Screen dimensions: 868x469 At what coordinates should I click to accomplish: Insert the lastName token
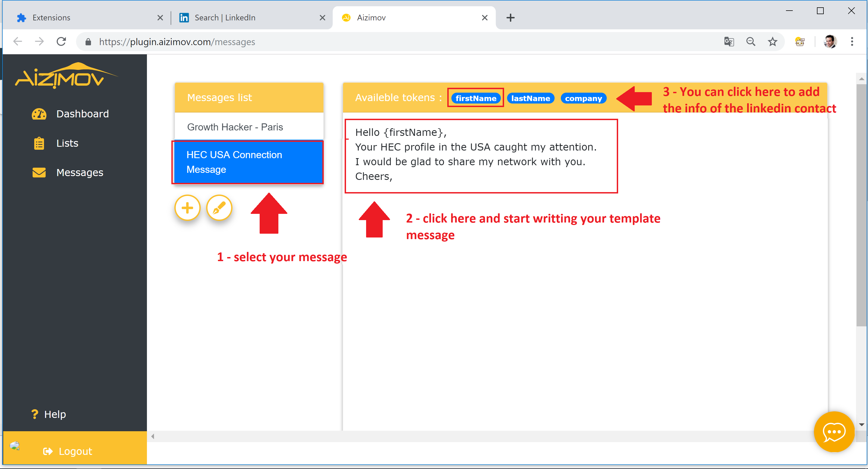[x=530, y=98]
